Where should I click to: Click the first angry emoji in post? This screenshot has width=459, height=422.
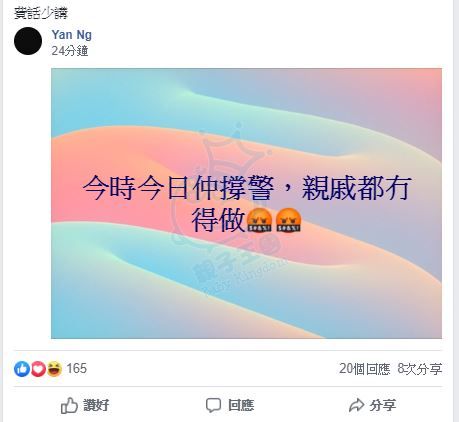[x=258, y=220]
